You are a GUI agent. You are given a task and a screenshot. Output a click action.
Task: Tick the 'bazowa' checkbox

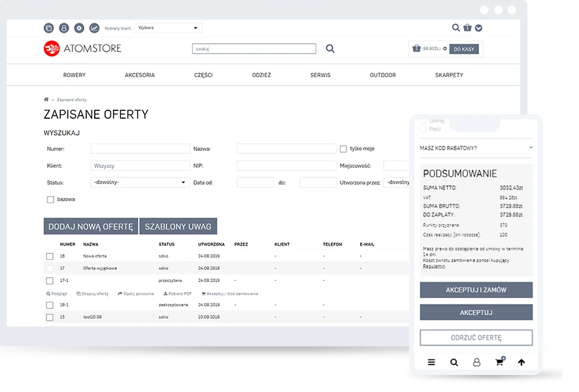(x=50, y=199)
